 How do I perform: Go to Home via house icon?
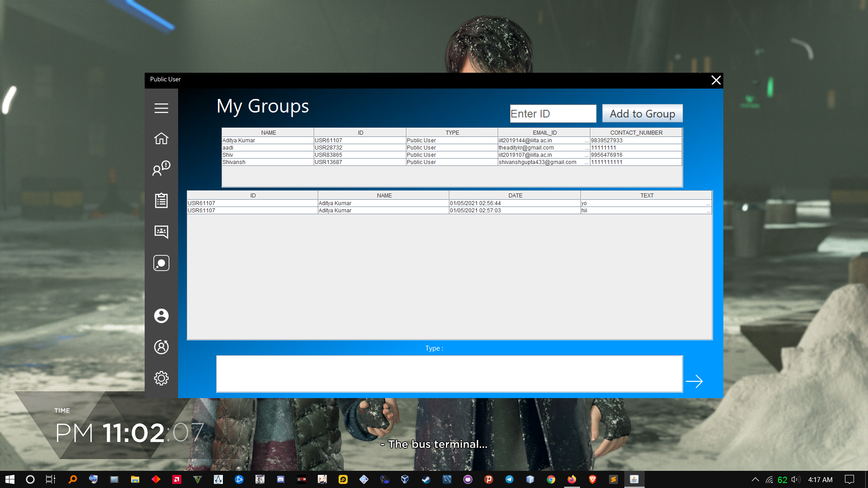coord(161,139)
